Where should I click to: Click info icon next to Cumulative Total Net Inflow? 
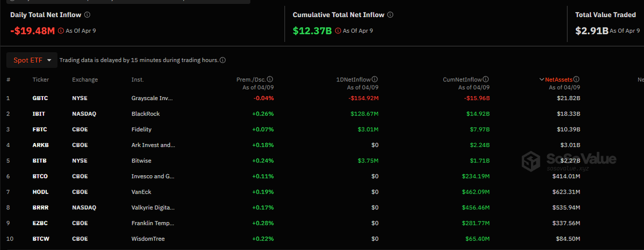coord(390,15)
